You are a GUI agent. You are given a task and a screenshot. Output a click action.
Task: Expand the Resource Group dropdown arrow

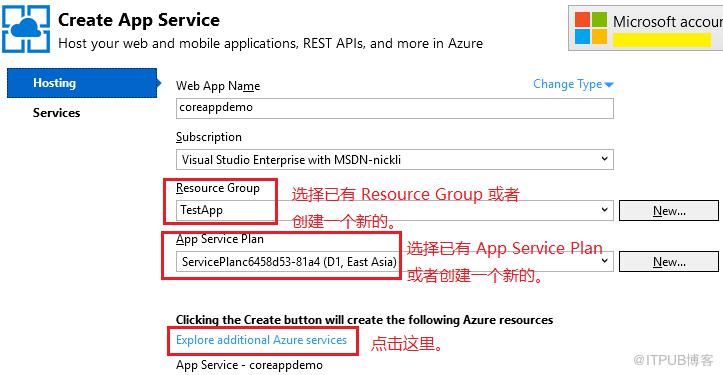pyautogui.click(x=604, y=210)
